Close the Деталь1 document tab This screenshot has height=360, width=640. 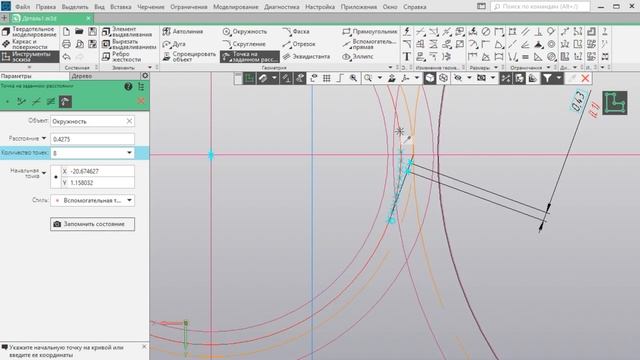point(88,18)
